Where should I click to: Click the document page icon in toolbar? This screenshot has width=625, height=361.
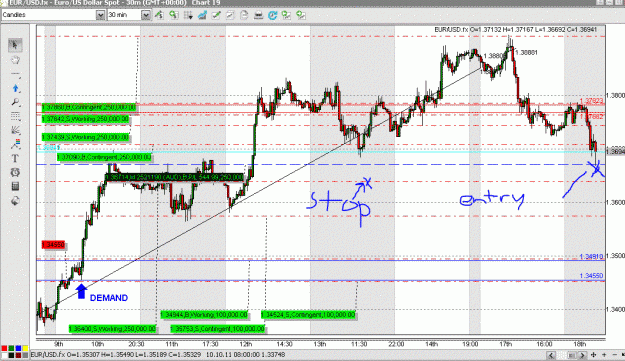click(244, 15)
